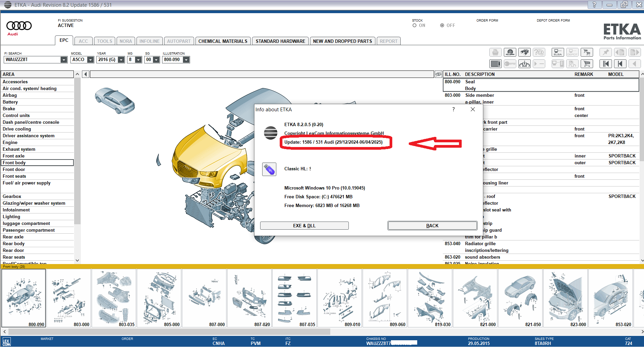Open the title bar help button
Image resolution: width=644 pixels, height=347 pixels.
point(594,5)
